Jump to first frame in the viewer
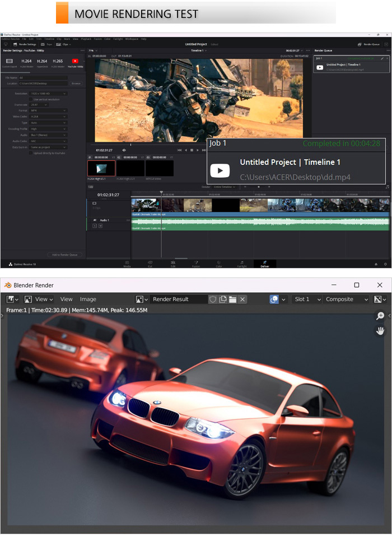Screen dimensions: 392x536 (x=179, y=150)
